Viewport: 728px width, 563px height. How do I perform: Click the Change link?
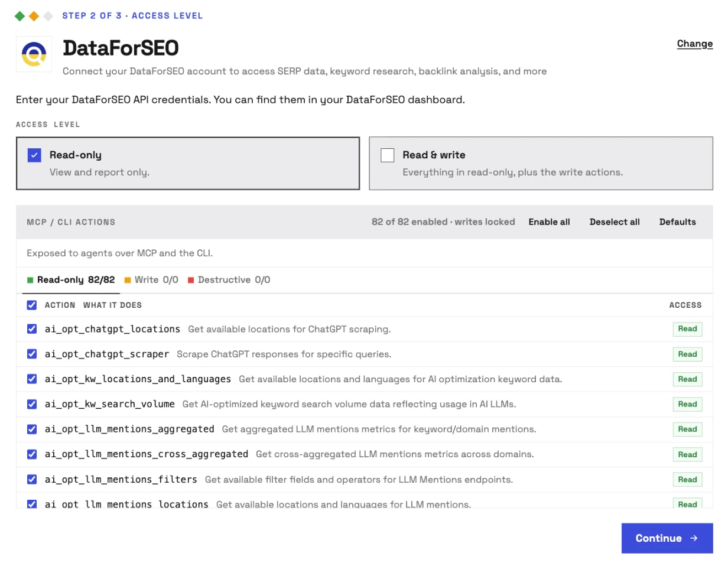695,44
